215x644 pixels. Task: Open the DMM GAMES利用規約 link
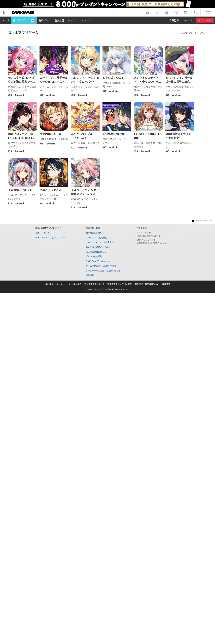pos(96,238)
